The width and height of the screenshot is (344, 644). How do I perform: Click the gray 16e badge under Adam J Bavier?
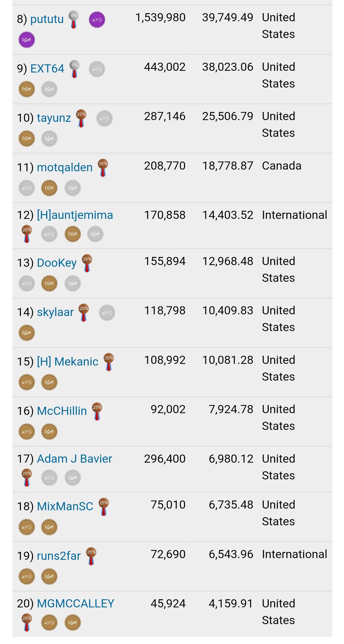point(73,478)
